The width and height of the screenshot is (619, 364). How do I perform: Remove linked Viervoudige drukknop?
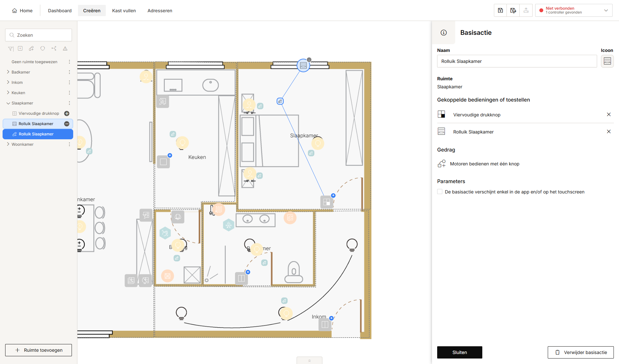pos(609,114)
